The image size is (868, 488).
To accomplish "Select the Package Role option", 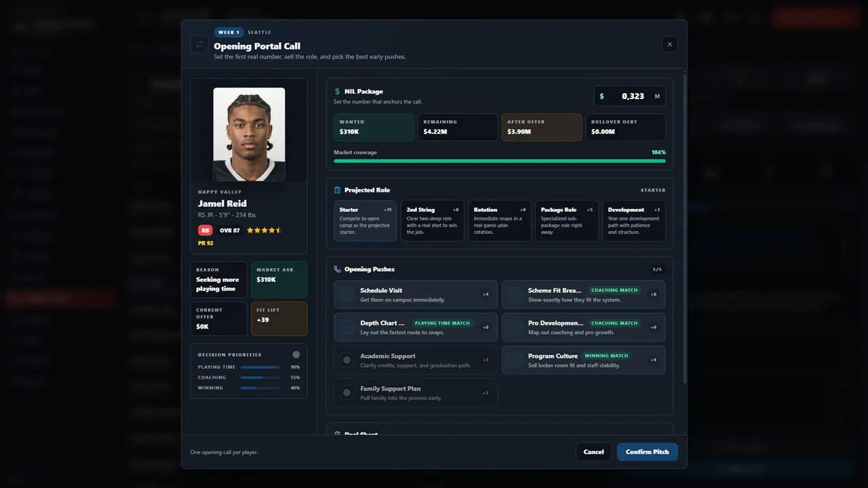I will pos(567,221).
